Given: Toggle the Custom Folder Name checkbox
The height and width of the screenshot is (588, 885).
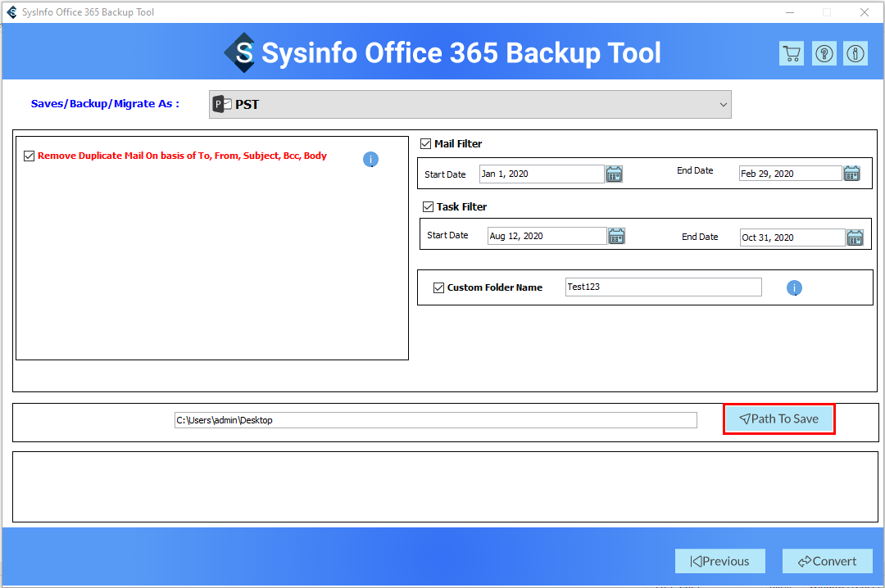Looking at the screenshot, I should coord(438,287).
